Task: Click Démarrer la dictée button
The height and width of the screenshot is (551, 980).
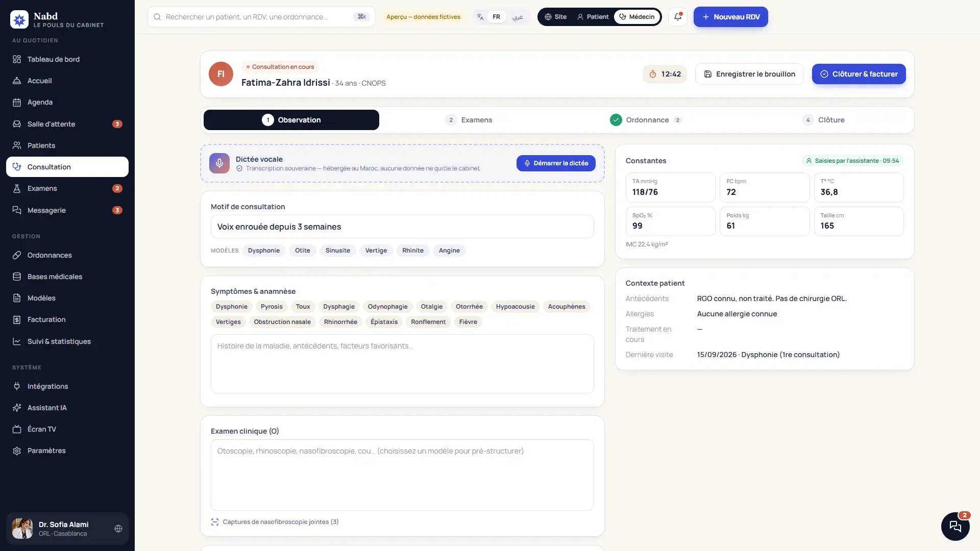Action: (556, 163)
